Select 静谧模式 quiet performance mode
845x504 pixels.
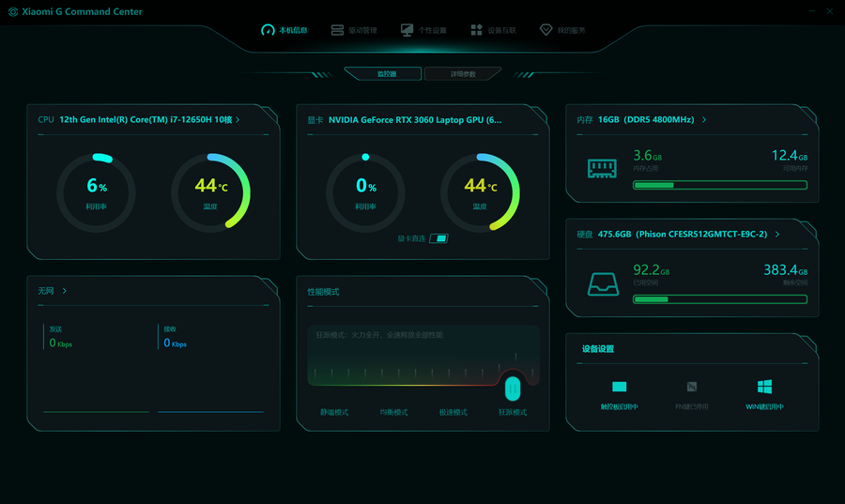[334, 412]
